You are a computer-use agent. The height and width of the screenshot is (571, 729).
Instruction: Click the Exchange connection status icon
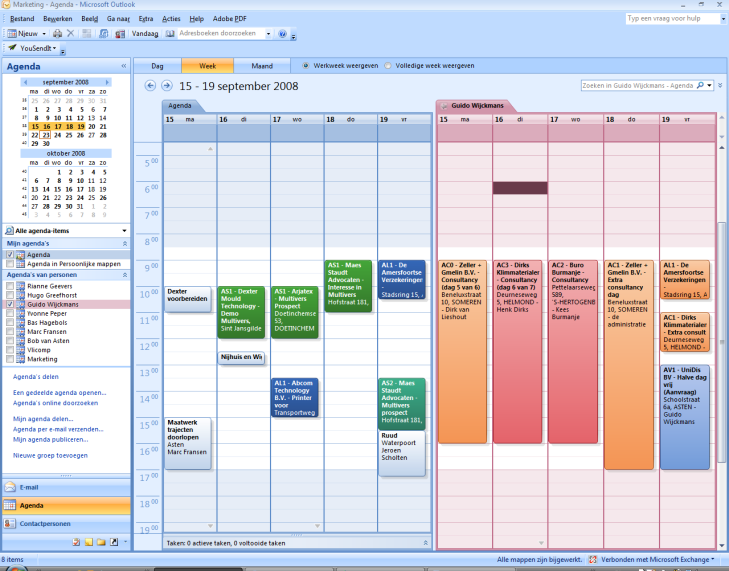[x=593, y=559]
